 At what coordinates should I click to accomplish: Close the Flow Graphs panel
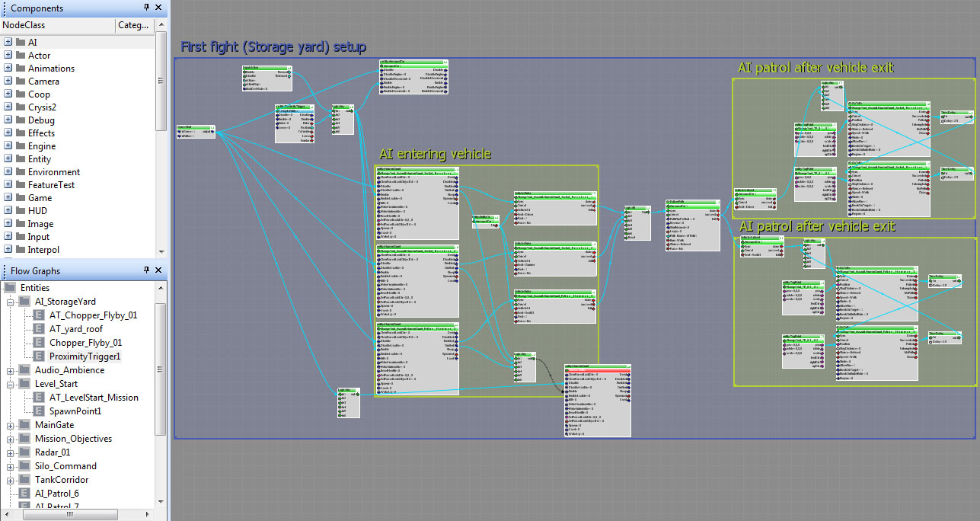pos(158,270)
